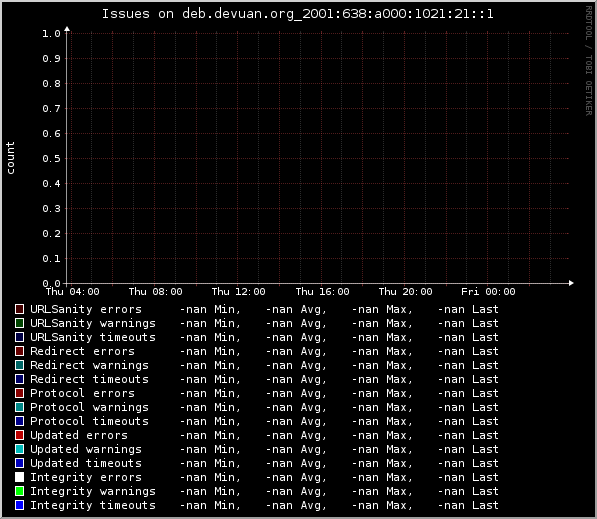597x519 pixels.
Task: Click the bright green Integrity warnings swatch
Action: click(x=19, y=491)
